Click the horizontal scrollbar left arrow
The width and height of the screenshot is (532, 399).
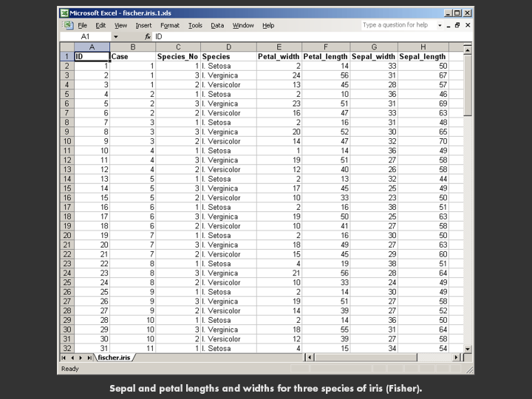pos(310,358)
